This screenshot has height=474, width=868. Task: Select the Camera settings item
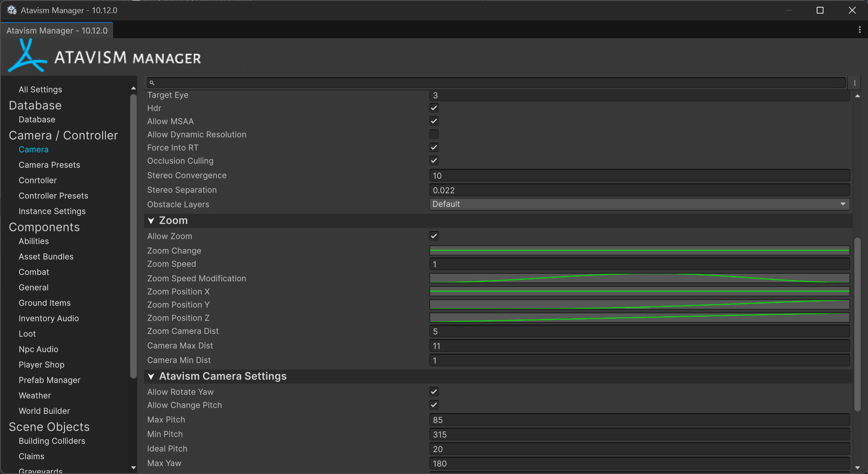[x=34, y=149]
